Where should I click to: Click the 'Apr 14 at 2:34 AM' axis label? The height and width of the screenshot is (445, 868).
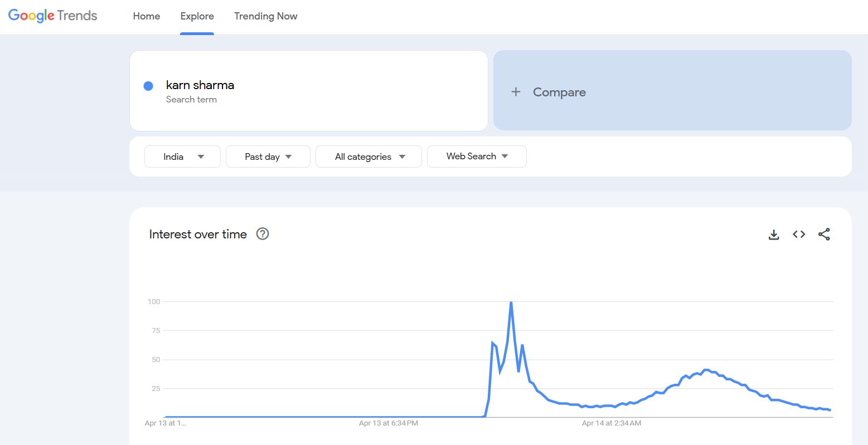(x=612, y=423)
